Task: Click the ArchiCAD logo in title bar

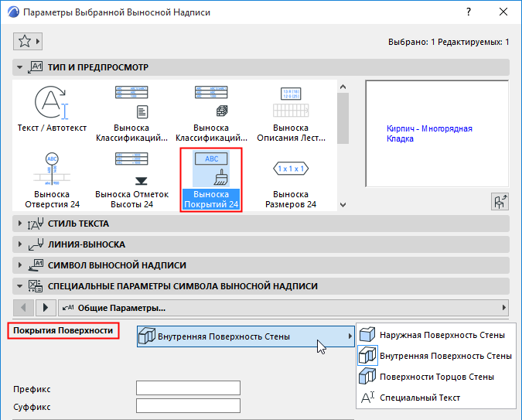Action: [13, 12]
